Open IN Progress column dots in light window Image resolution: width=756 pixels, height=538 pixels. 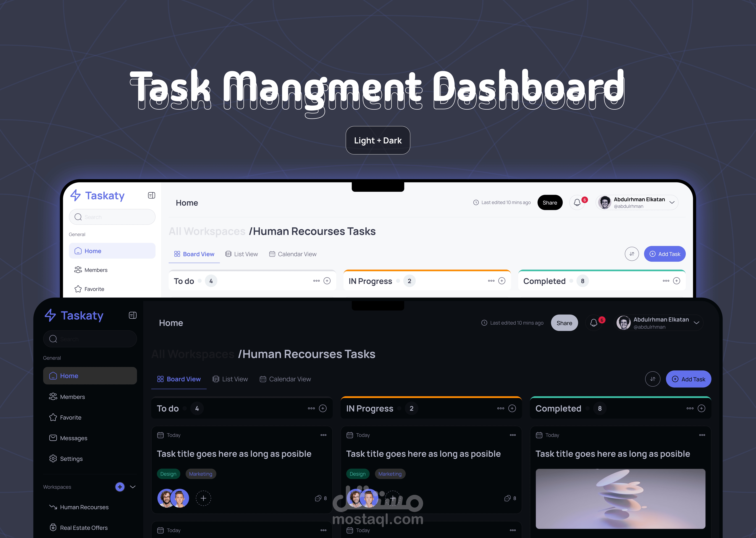491,281
